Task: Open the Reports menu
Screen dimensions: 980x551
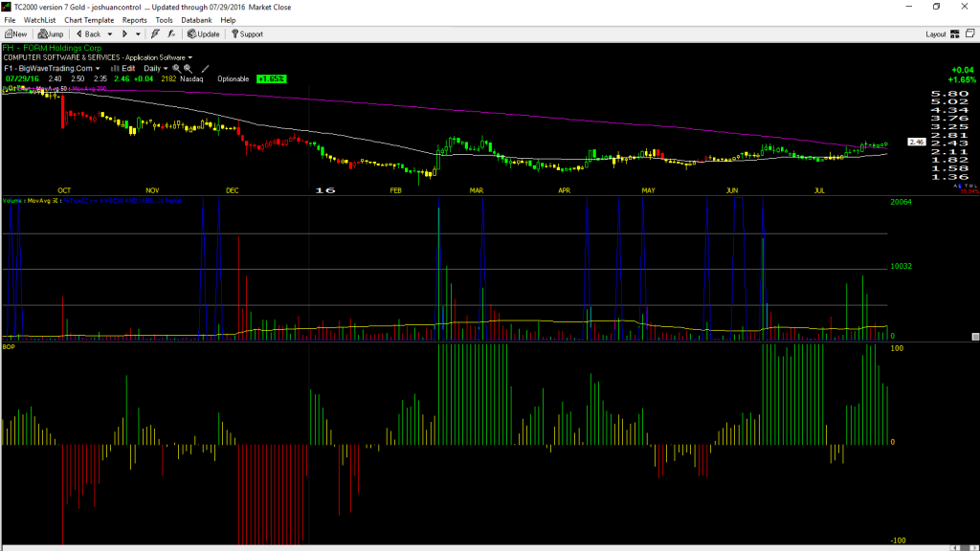Action: (134, 20)
